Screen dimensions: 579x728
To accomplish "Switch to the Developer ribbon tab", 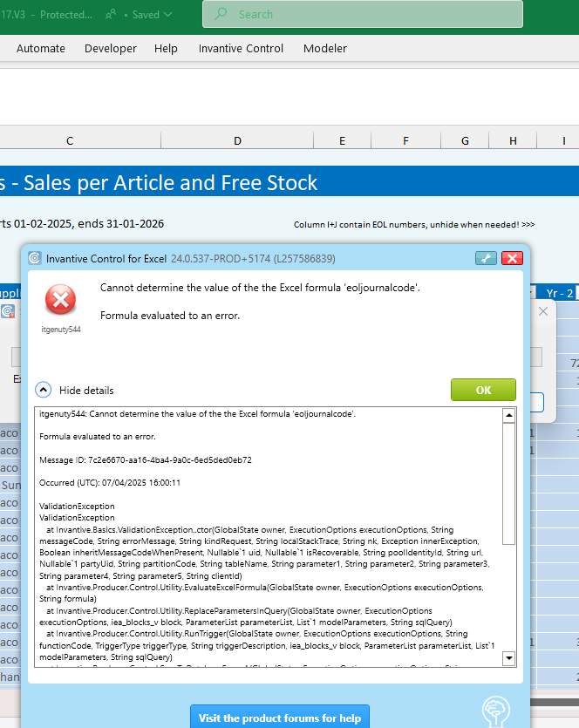I will pos(111,49).
